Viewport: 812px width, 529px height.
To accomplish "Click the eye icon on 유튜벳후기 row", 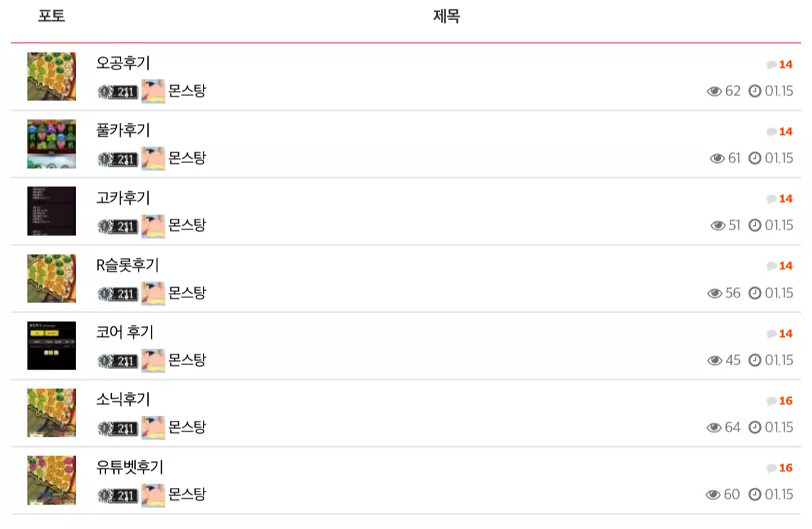I will [713, 494].
